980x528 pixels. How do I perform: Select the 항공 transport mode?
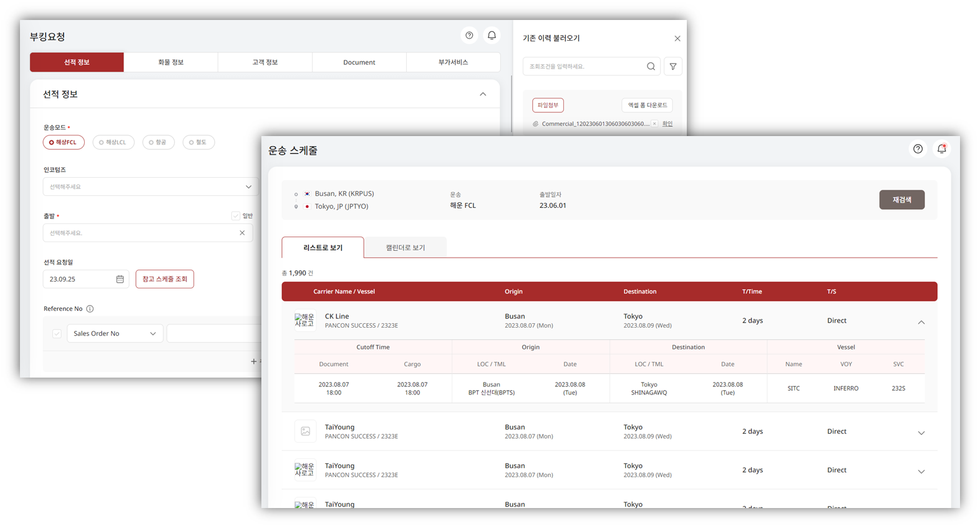[158, 142]
